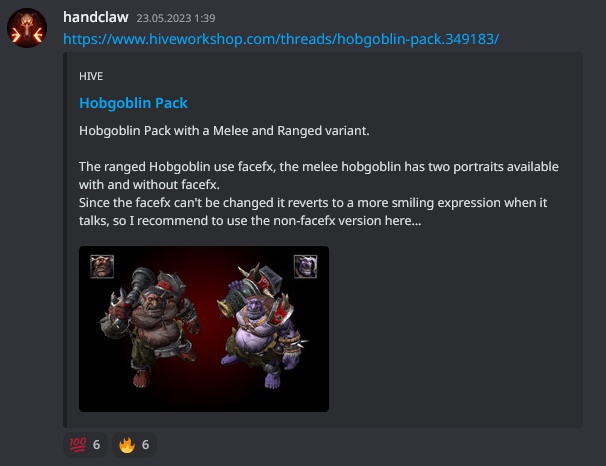Click the handclaw username
This screenshot has width=606, height=466.
[x=95, y=17]
